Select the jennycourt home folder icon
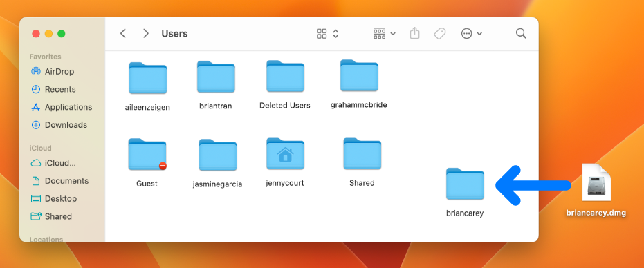Image resolution: width=644 pixels, height=268 pixels. point(285,154)
